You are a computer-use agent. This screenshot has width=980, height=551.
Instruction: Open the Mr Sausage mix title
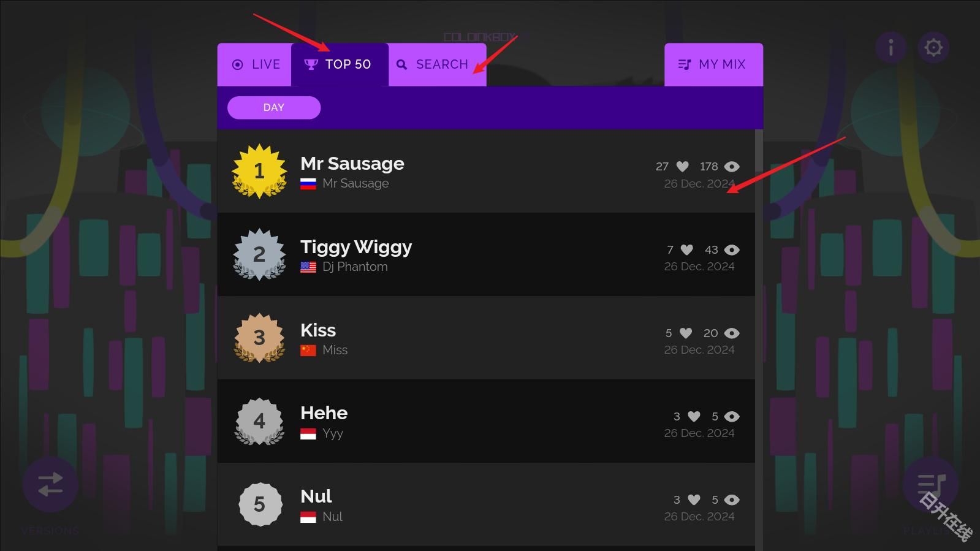click(x=352, y=164)
